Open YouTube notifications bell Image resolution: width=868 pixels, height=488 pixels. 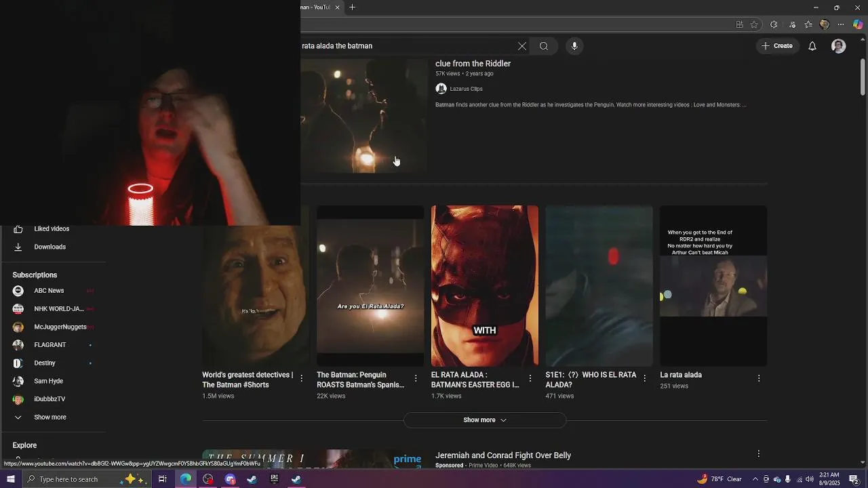pyautogui.click(x=812, y=46)
